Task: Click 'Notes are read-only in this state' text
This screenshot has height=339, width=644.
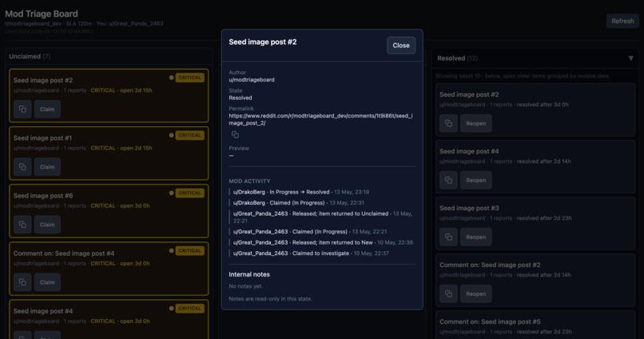Action: pos(270,299)
